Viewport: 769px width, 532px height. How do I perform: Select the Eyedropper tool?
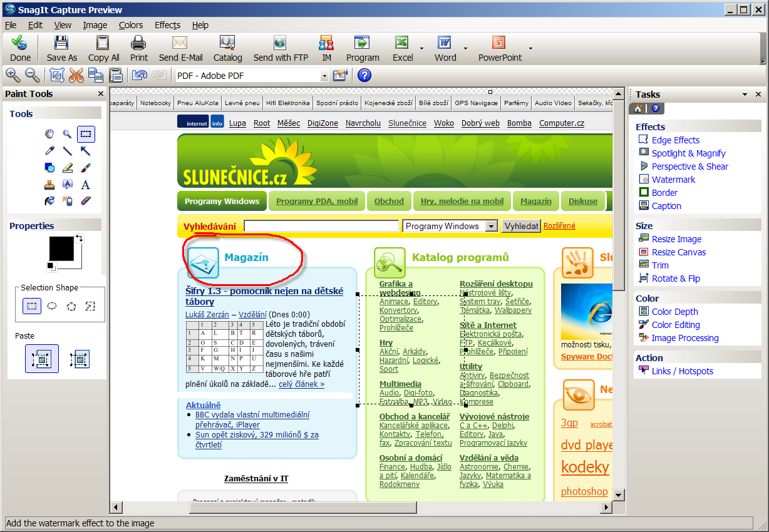point(49,151)
